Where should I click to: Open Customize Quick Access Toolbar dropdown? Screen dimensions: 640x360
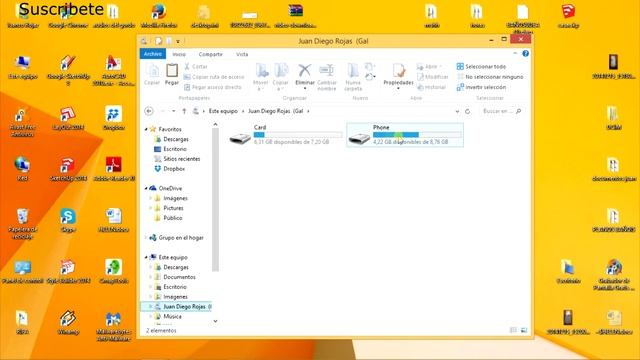(x=178, y=41)
